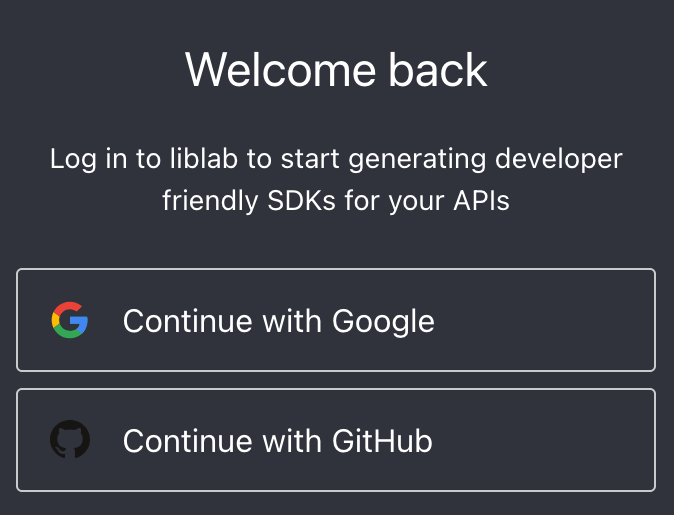Click the word "back" in the heading

[x=438, y=70]
